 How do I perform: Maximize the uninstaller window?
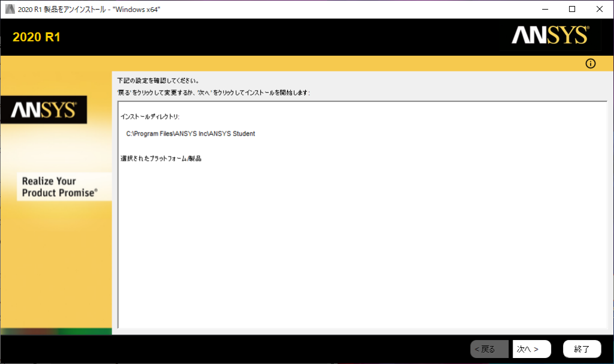pyautogui.click(x=572, y=9)
